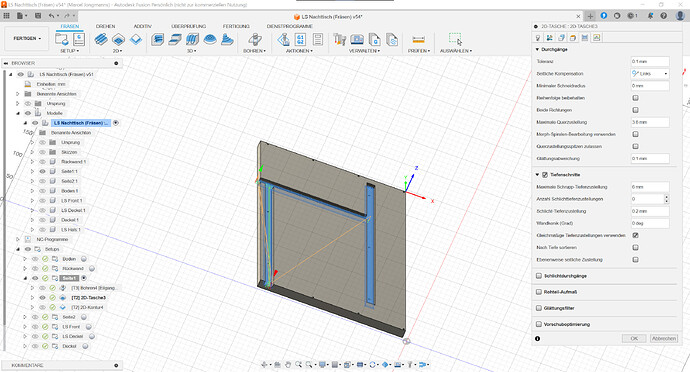Click the OK button

(x=634, y=339)
